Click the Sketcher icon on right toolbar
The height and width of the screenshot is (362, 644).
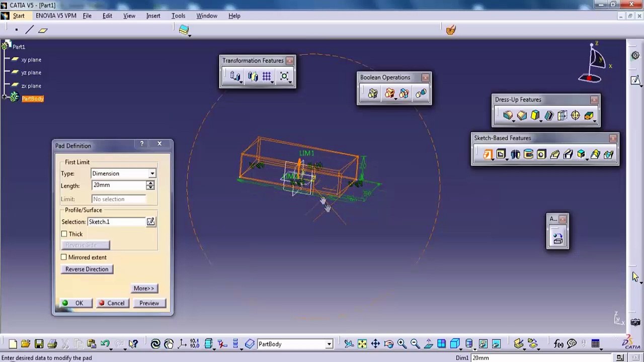[x=635, y=80]
